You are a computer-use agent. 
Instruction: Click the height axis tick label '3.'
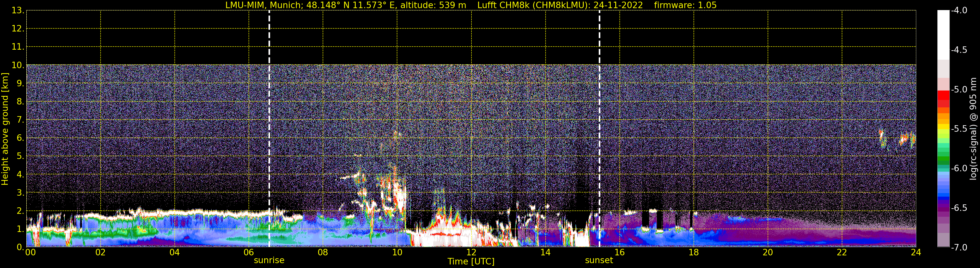pos(20,193)
